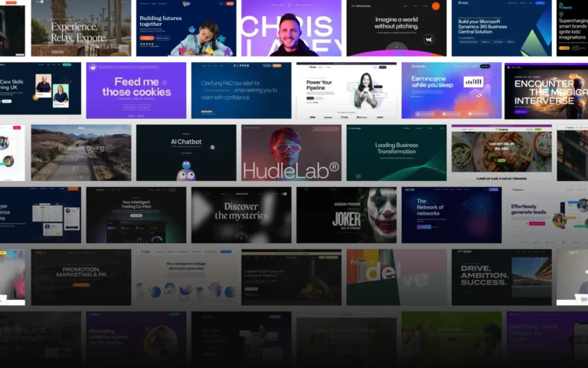
Task: Select the AI Chatbot dark thumbnail
Action: coord(186,153)
